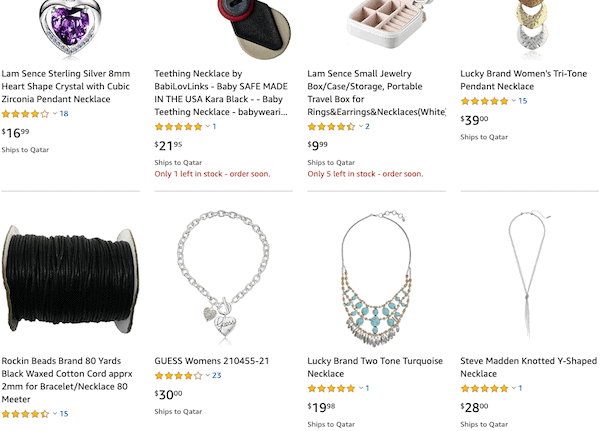This screenshot has width=600, height=431.
Task: Click star rating of Lam Sence heart necklace
Action: pyautogui.click(x=26, y=114)
